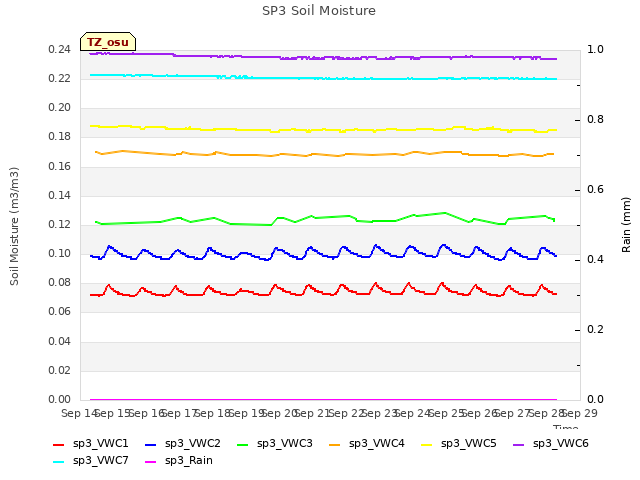This screenshot has height=480, width=640.
Task: Toggle the sp3_VWC2 legend entry
Action: tap(182, 444)
